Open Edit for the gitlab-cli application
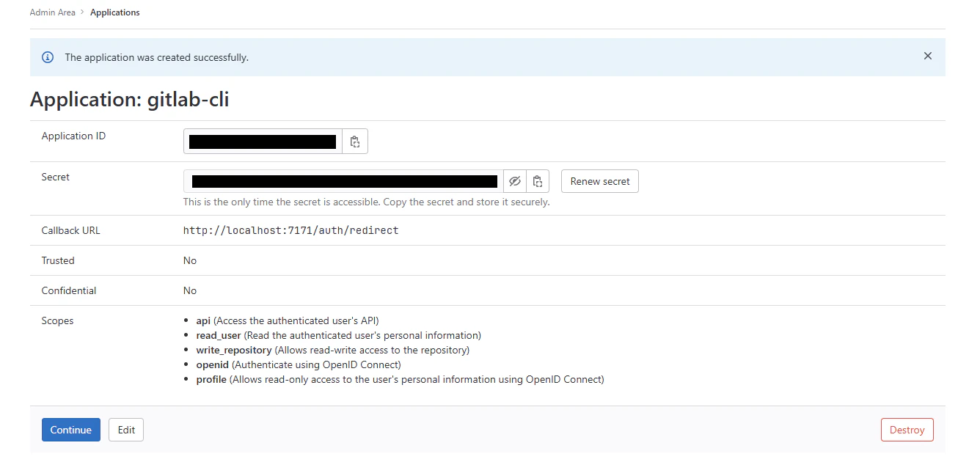980x473 pixels. click(126, 430)
